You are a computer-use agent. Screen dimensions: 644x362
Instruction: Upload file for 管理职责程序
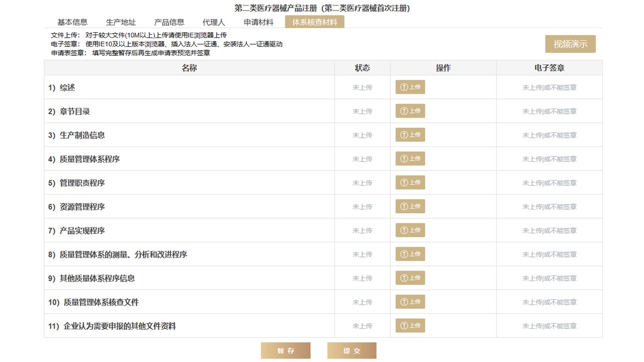(x=410, y=183)
